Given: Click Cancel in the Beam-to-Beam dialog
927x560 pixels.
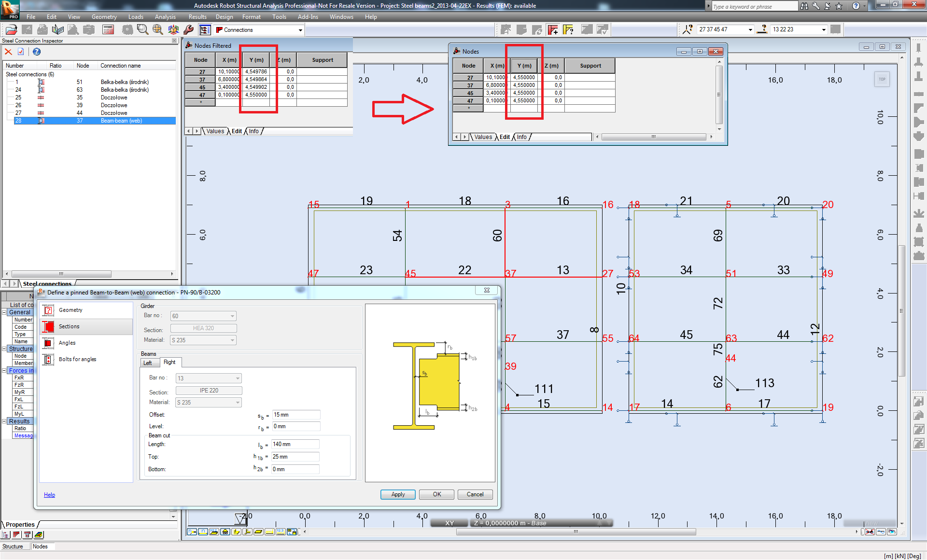Looking at the screenshot, I should pyautogui.click(x=475, y=494).
